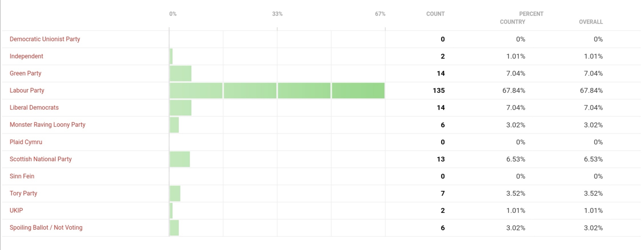
Task: Click the Sinn Fein link
Action: pos(22,176)
